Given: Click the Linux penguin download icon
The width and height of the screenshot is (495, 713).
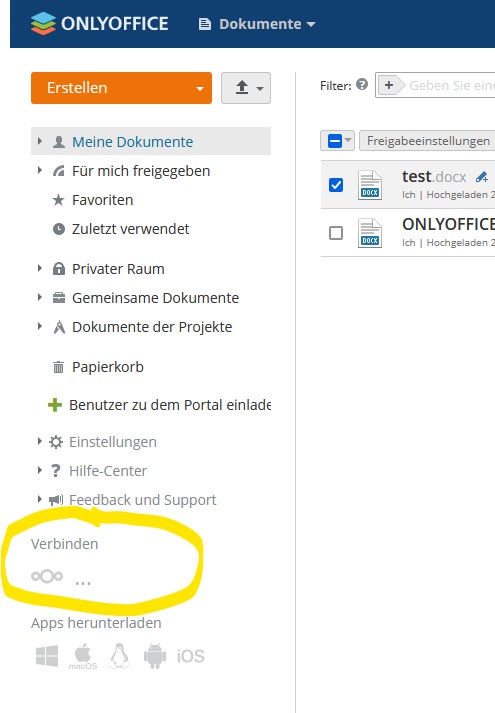Looking at the screenshot, I should click(x=119, y=656).
